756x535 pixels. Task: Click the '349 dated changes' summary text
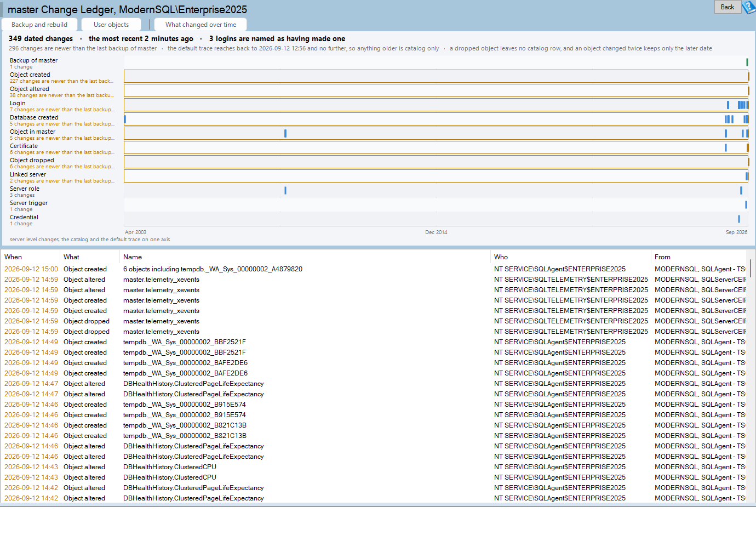(41, 38)
